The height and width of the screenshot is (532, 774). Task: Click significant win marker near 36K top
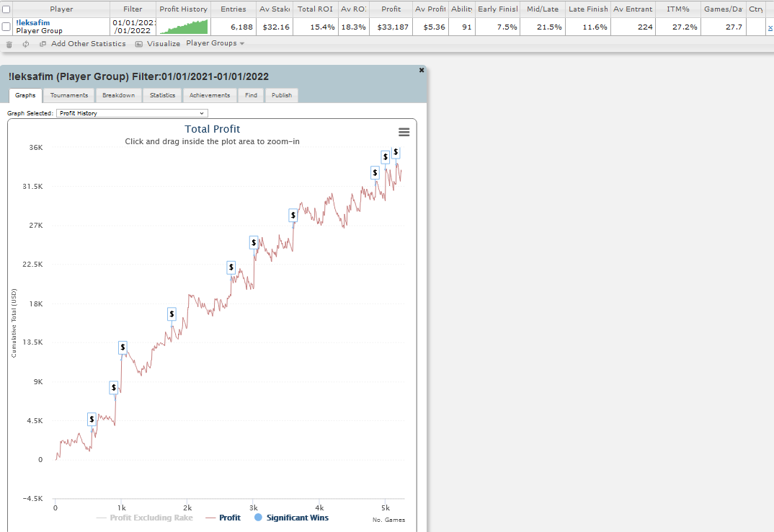396,152
